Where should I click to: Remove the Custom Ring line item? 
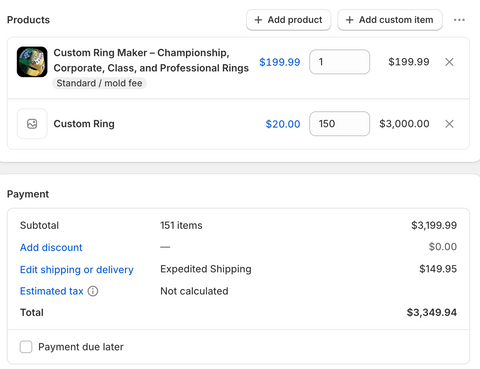pyautogui.click(x=449, y=124)
